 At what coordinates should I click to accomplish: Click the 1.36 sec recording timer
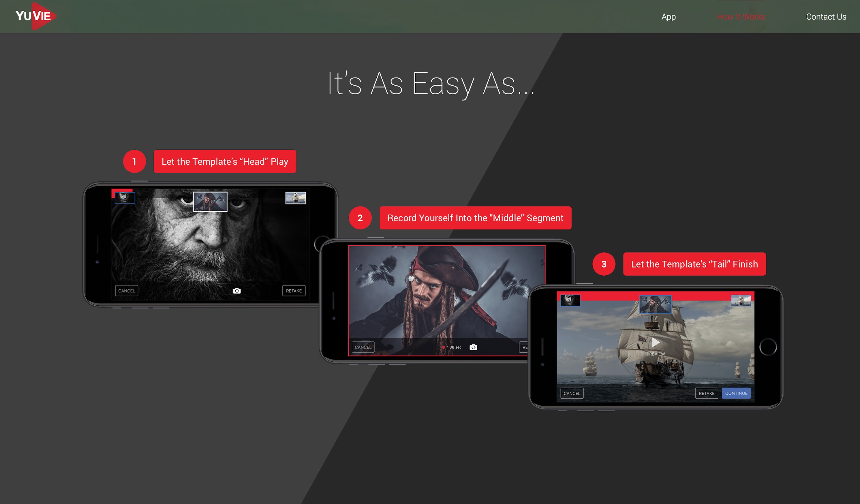click(x=452, y=347)
